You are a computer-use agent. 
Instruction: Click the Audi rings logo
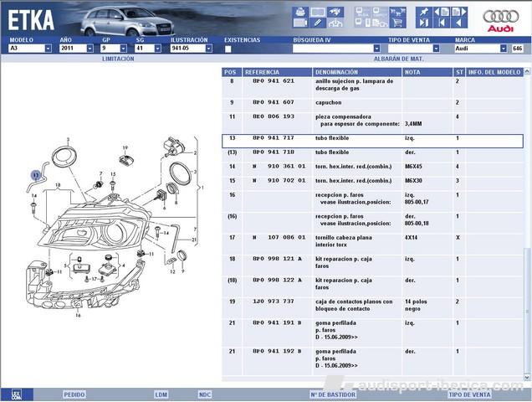[x=501, y=16]
